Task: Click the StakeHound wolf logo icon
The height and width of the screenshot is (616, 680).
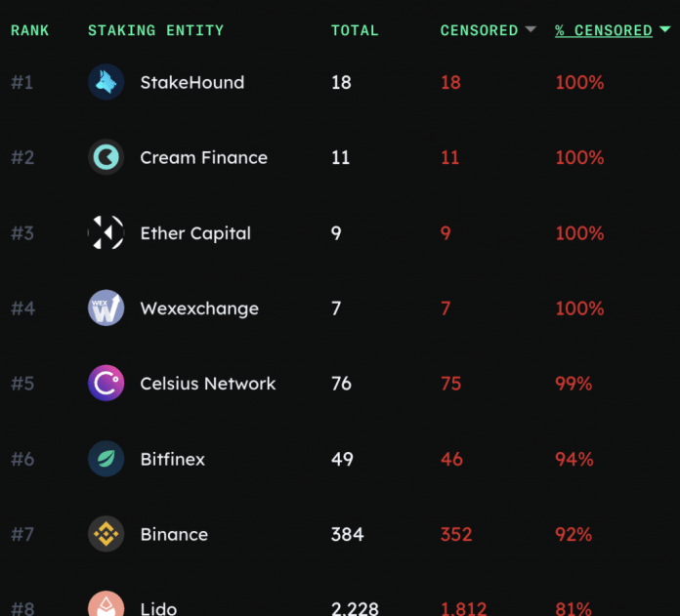Action: click(106, 82)
